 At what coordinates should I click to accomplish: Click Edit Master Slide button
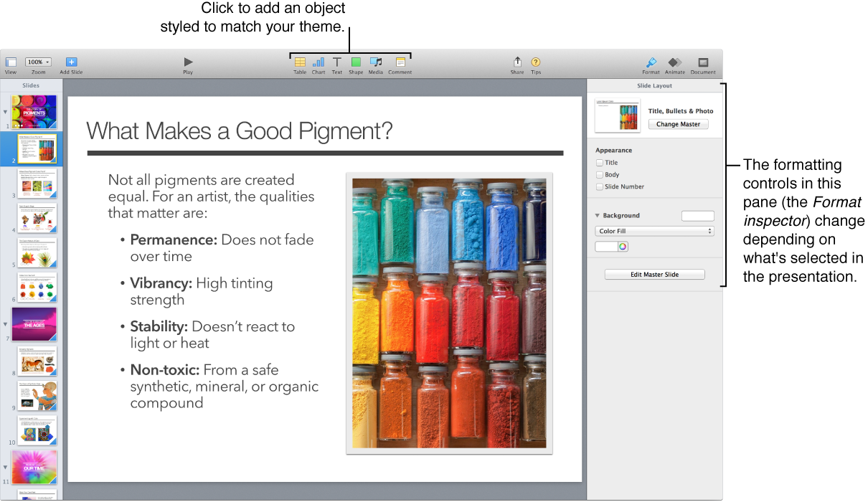[654, 275]
